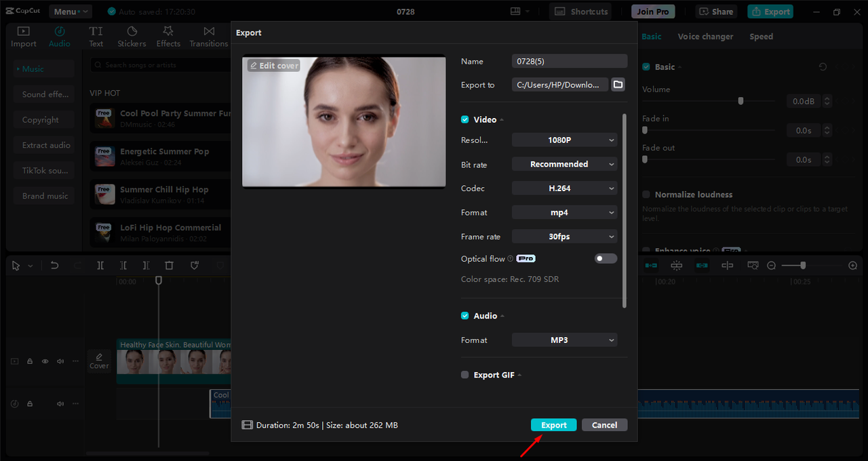
Task: Enable the Export GIF checkbox
Action: click(x=465, y=375)
